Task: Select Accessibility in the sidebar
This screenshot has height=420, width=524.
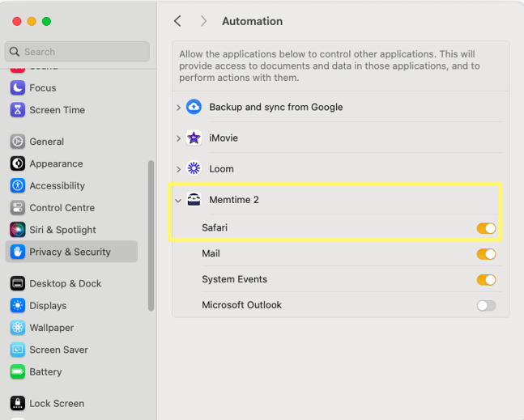Action: [x=71, y=185]
